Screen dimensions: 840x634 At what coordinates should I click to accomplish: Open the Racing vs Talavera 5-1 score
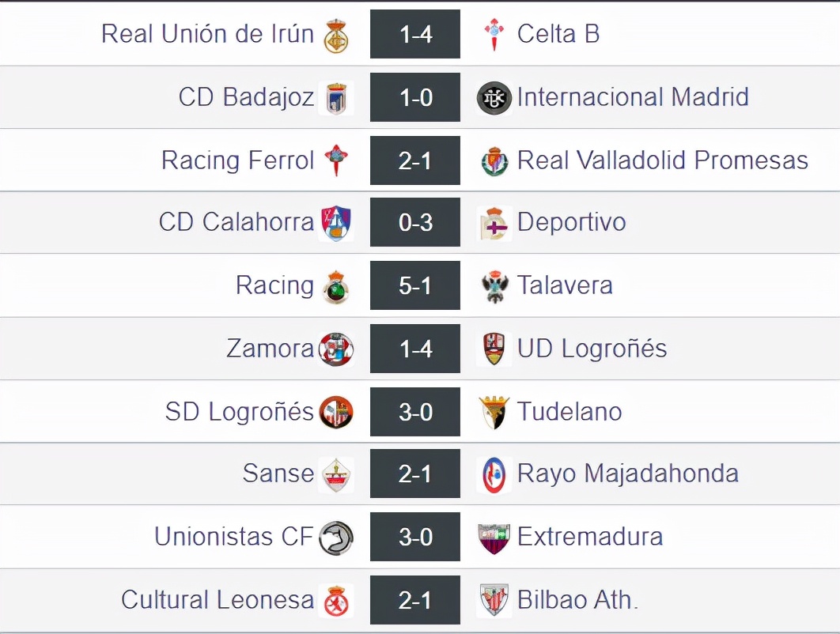415,285
